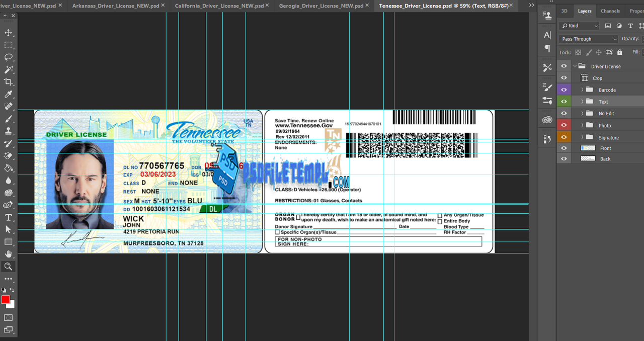
Task: Hide the Back layer
Action: tap(564, 159)
